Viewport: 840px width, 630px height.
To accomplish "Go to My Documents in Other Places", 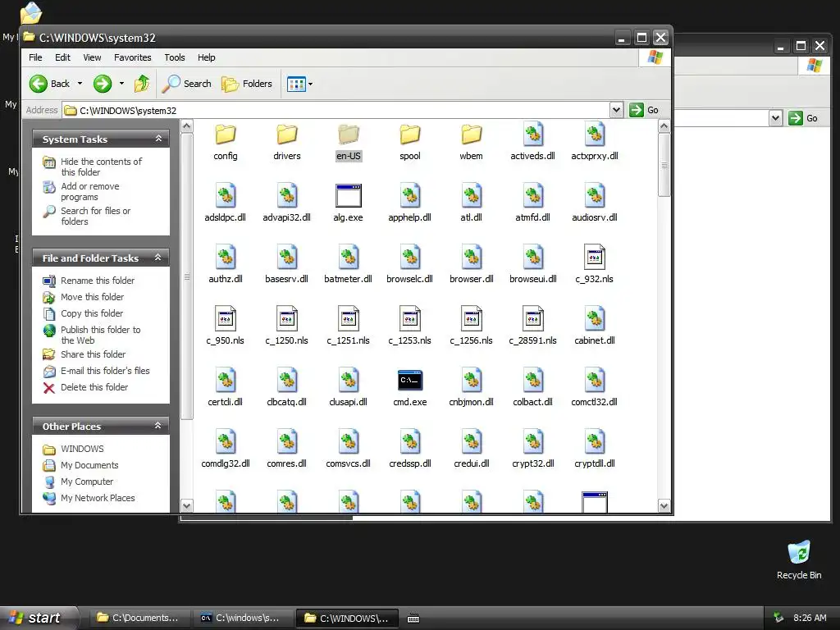I will tap(89, 465).
